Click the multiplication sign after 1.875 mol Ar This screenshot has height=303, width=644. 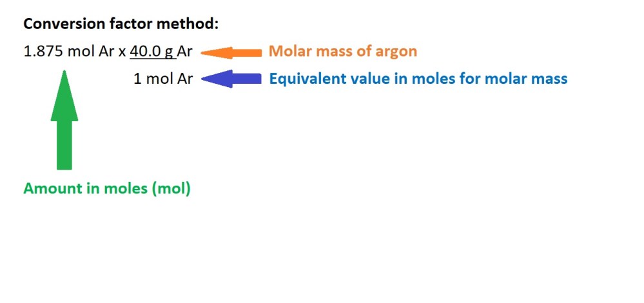coord(122,52)
